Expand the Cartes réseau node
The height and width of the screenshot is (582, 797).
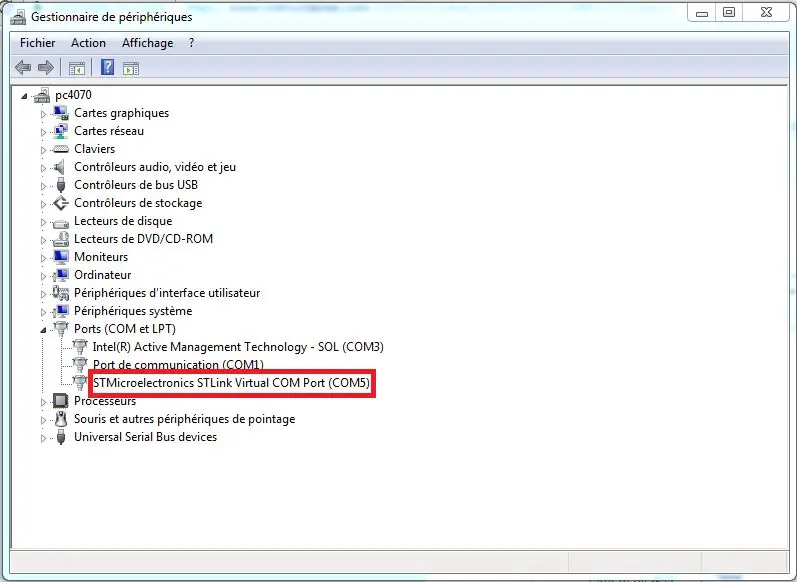[43, 132]
